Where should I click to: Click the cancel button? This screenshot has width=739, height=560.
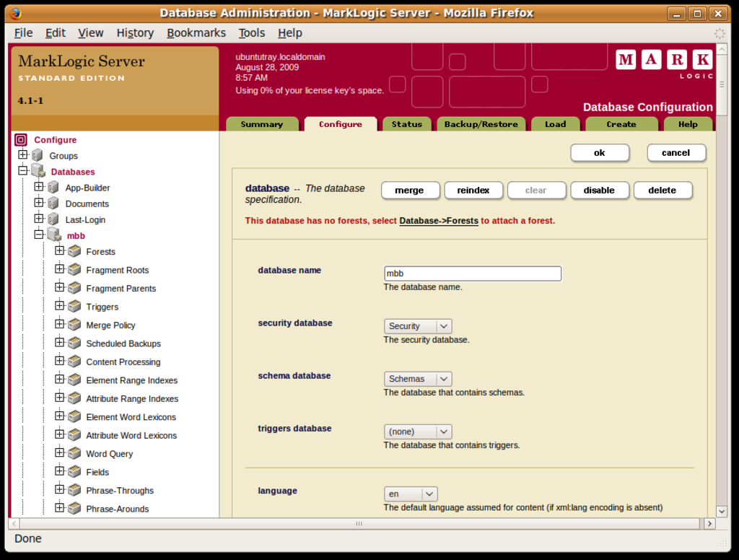click(x=675, y=153)
